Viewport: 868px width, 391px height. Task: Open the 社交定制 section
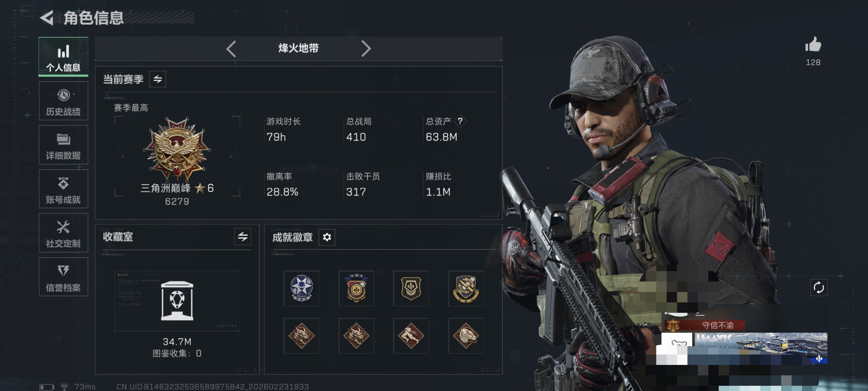[x=63, y=233]
